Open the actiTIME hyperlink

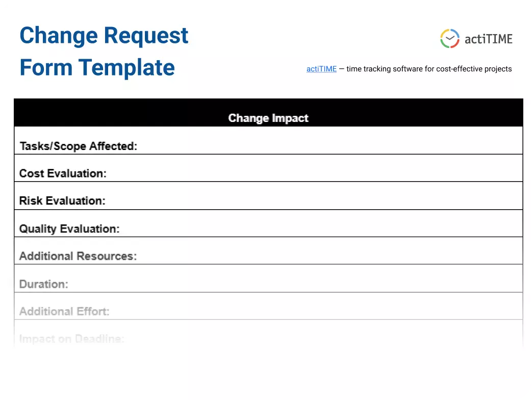pos(321,69)
